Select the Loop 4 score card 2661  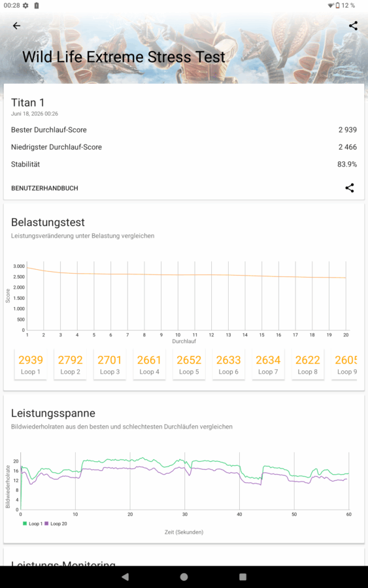tap(149, 365)
